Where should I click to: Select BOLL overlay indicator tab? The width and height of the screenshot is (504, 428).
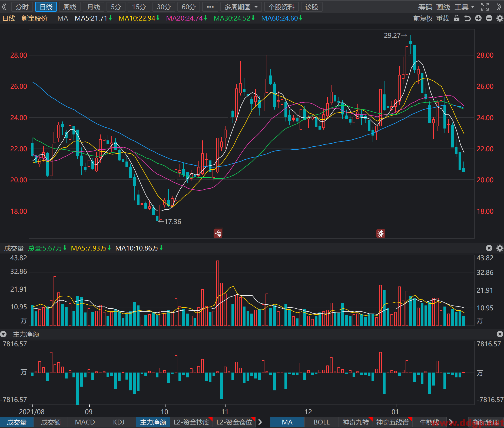click(321, 422)
